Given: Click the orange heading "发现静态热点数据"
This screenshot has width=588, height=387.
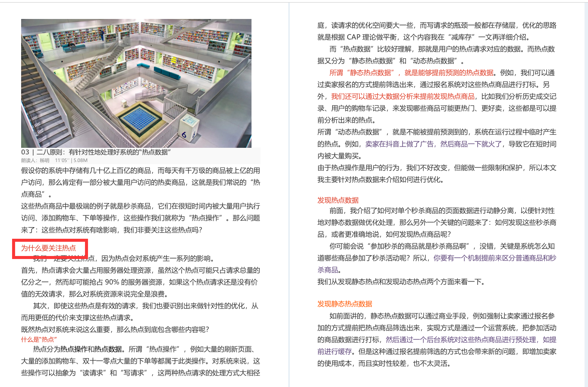Looking at the screenshot, I should pyautogui.click(x=345, y=304).
